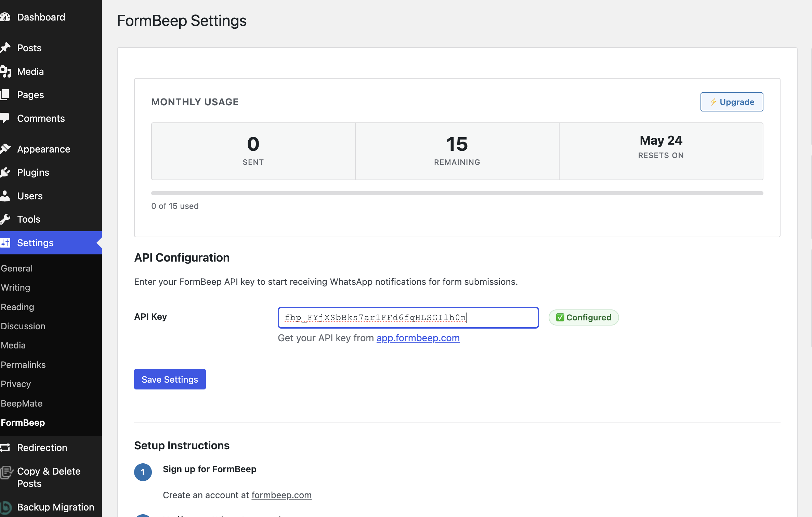Viewport: 812px width, 517px height.
Task: Click the green Configured checkmark icon
Action: tap(560, 317)
